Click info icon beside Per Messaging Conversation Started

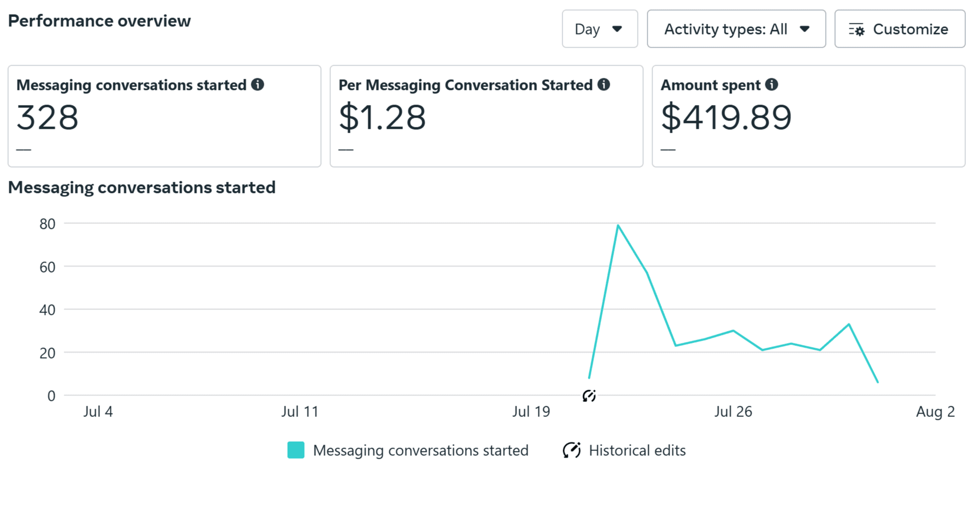click(603, 85)
